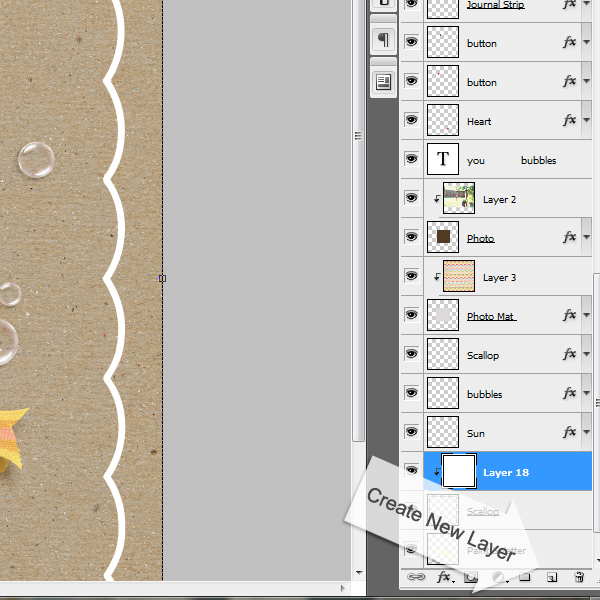Screen dimensions: 600x600
Task: Hide Layer 18 with its eye icon
Action: [411, 470]
